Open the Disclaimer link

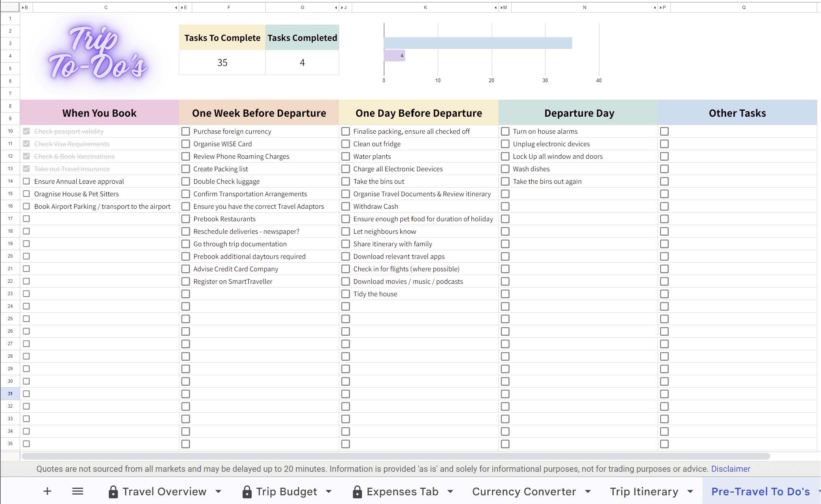[x=730, y=469]
